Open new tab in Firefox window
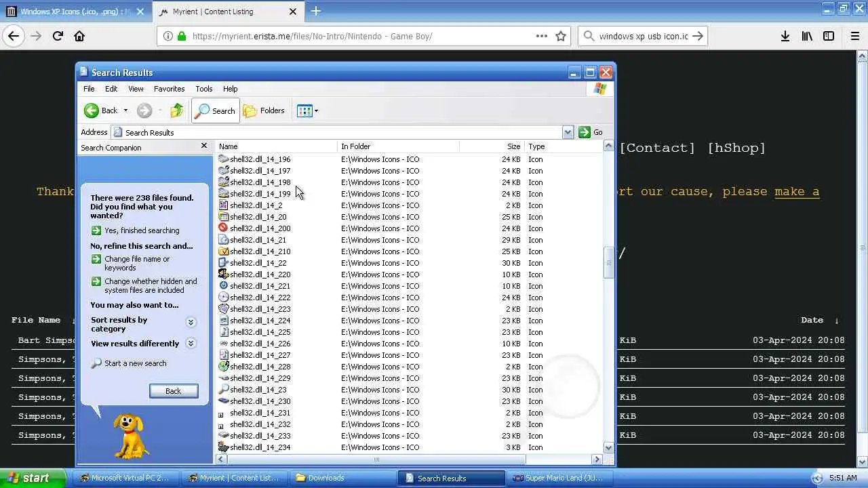The width and height of the screenshot is (868, 488). [316, 11]
